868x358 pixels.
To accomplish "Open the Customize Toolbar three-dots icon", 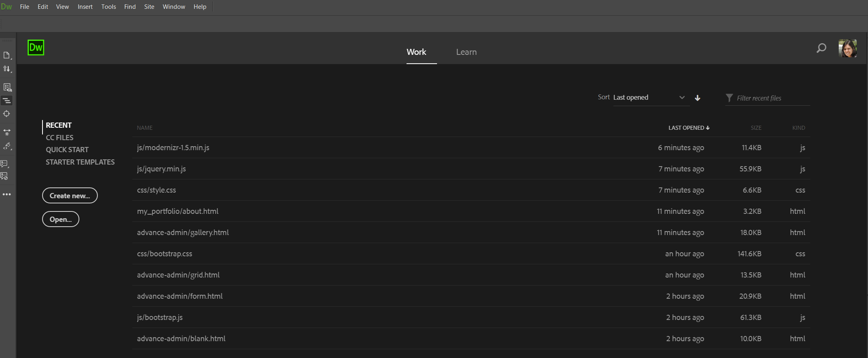I will 7,195.
